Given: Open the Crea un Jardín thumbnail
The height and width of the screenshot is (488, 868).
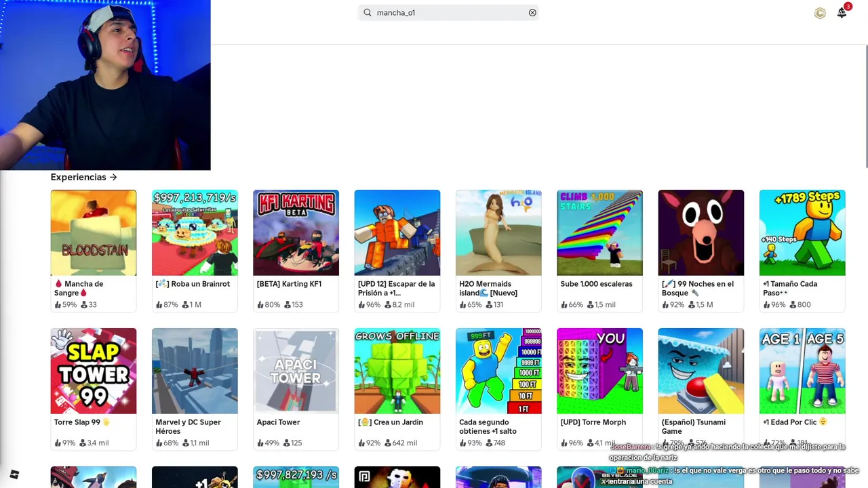Looking at the screenshot, I should coord(397,371).
